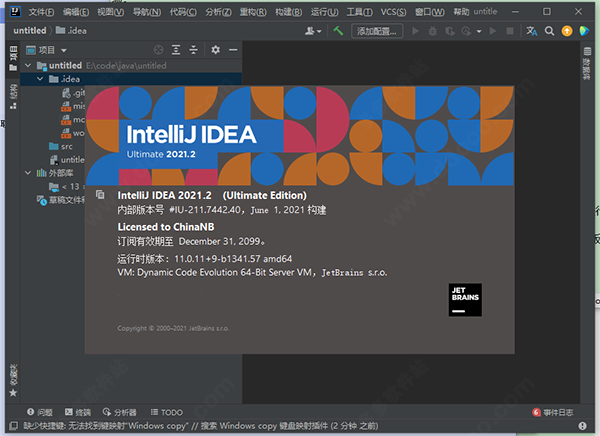Toggle the 项目 tool window sidebar tab
Viewport: 600px width, 436px height.
13,58
